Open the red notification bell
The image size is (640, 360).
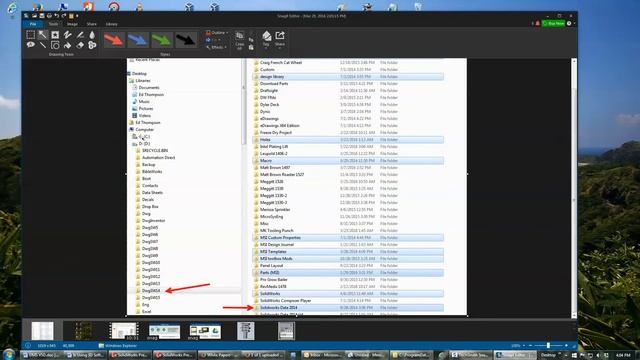point(538,24)
